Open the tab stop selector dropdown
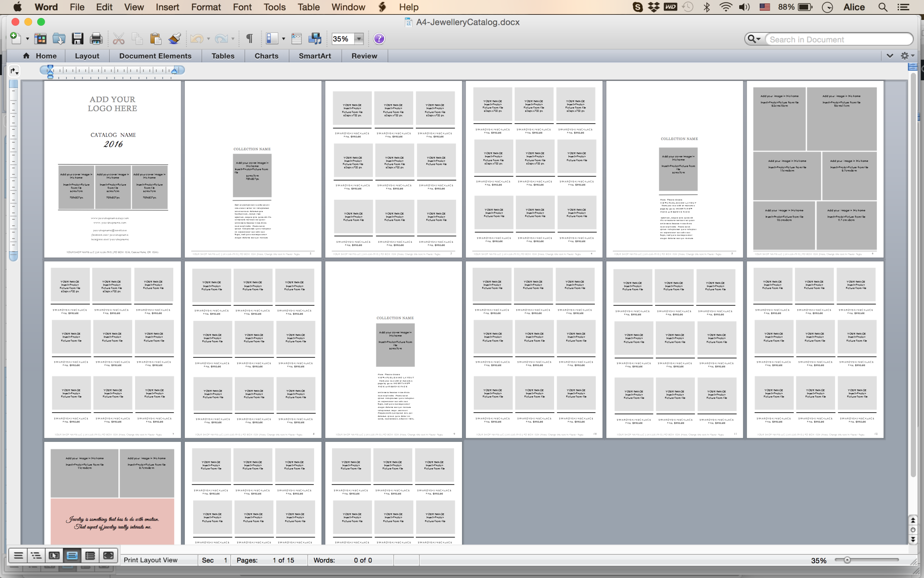Viewport: 924px width, 578px height. pos(14,71)
